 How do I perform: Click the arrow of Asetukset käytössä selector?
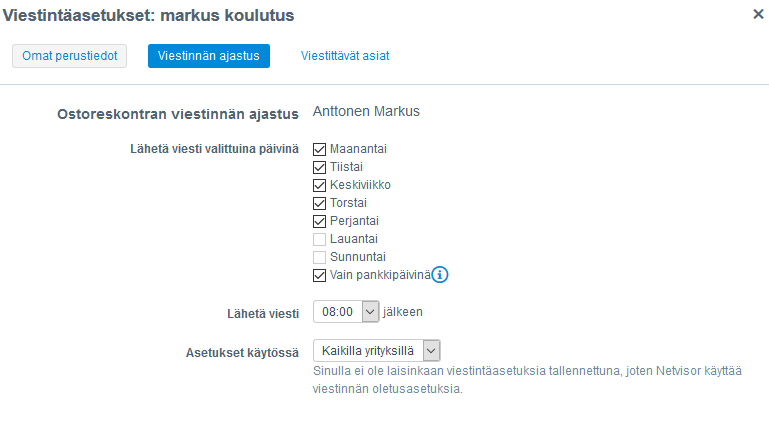[x=431, y=351]
